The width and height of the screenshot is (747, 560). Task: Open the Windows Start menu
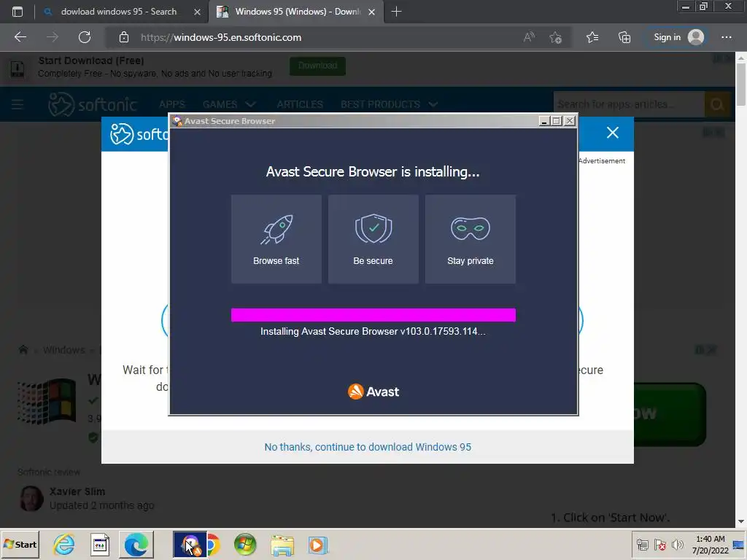point(20,544)
